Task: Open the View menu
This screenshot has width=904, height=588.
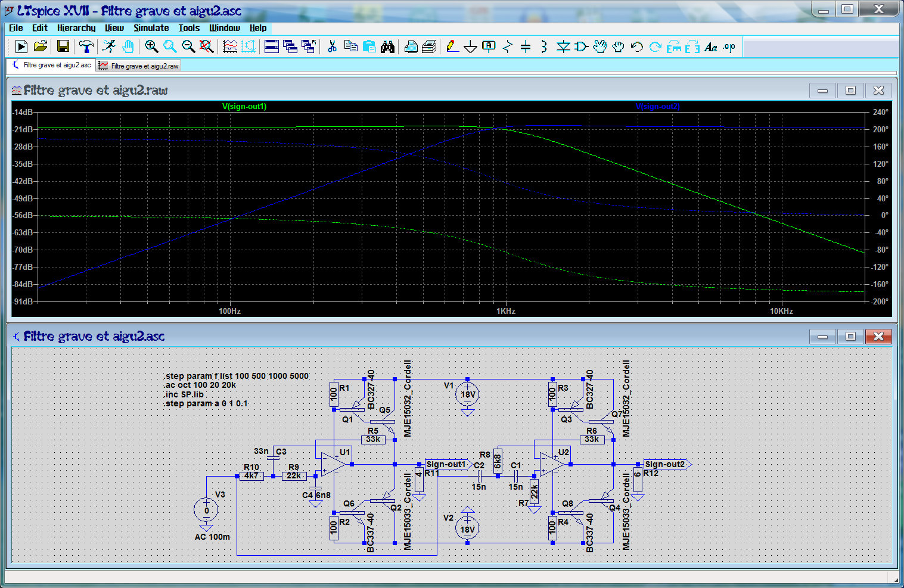Action: [x=114, y=28]
